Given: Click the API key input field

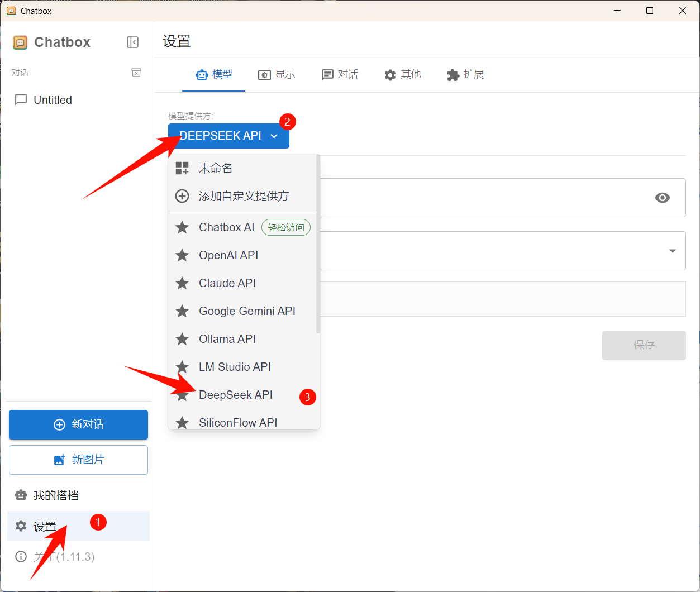Looking at the screenshot, I should coord(503,198).
